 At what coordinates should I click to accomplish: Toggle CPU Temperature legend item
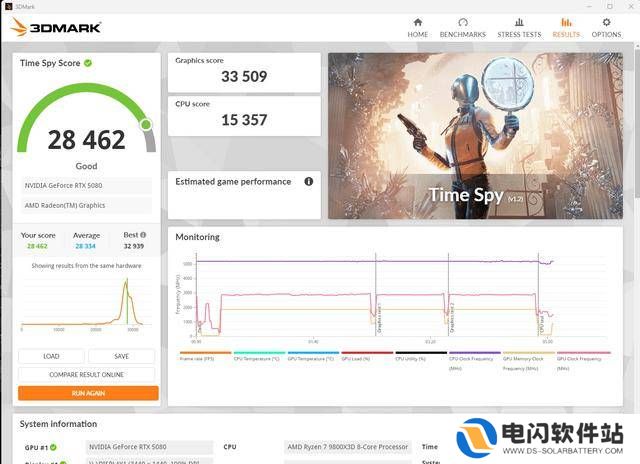(x=259, y=356)
